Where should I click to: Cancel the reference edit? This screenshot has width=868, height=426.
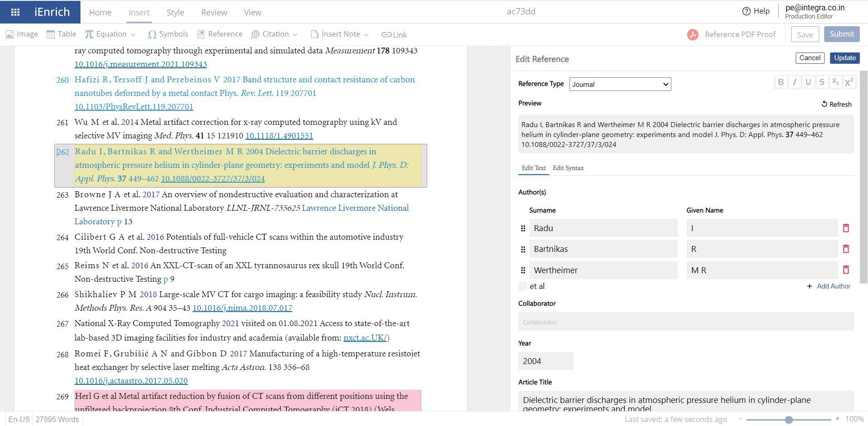click(810, 58)
